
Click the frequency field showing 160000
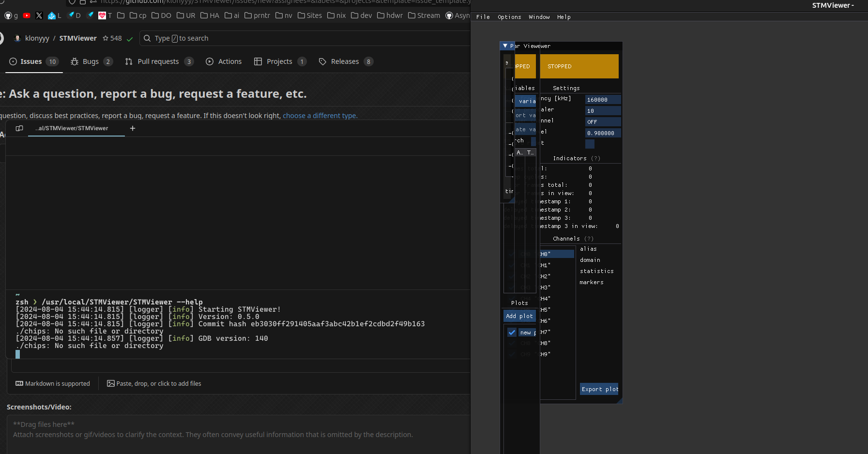pos(603,100)
